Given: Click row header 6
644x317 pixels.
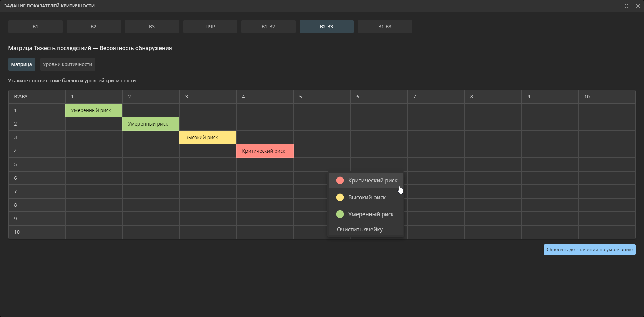Looking at the screenshot, I should (37, 178).
